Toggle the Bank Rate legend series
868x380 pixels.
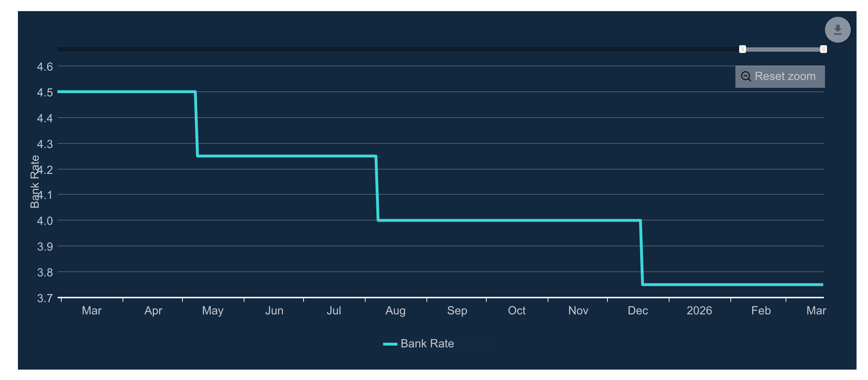point(427,343)
